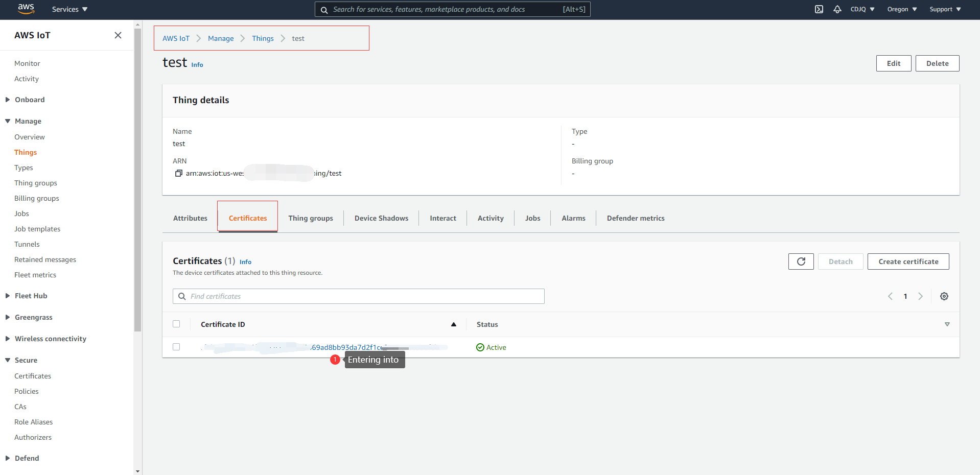Viewport: 980px width, 475px height.
Task: Open Monitor in sidebar
Action: [x=27, y=63]
